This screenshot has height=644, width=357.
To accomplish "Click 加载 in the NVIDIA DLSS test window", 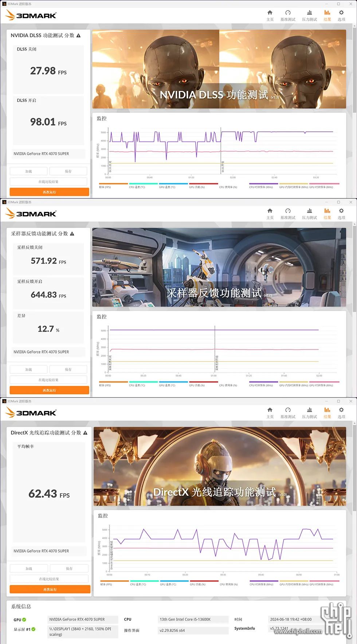I will (x=28, y=171).
